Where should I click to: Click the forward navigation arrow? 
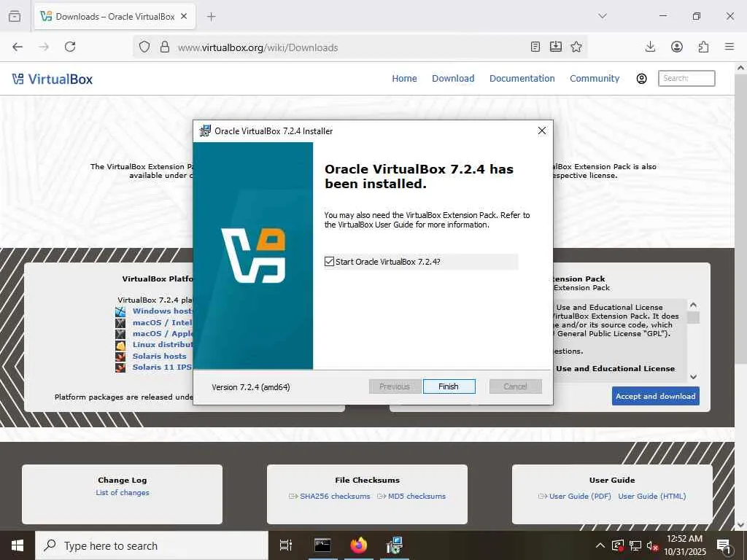(44, 47)
